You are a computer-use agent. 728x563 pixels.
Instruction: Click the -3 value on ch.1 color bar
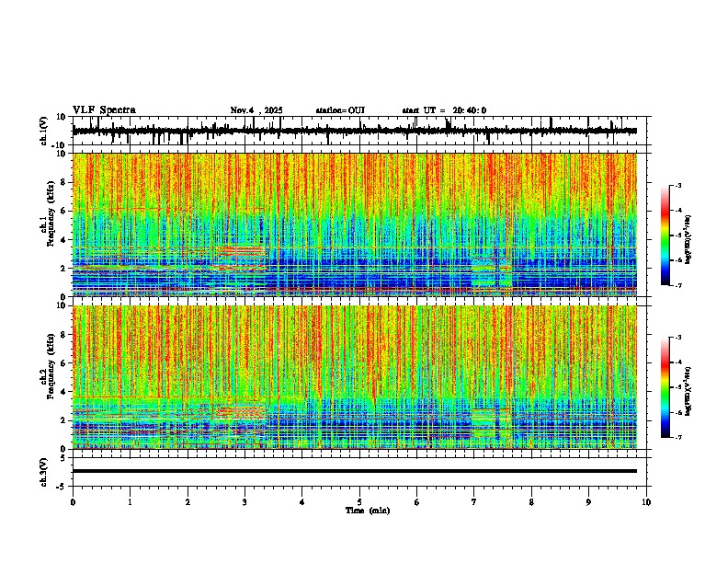click(x=678, y=185)
